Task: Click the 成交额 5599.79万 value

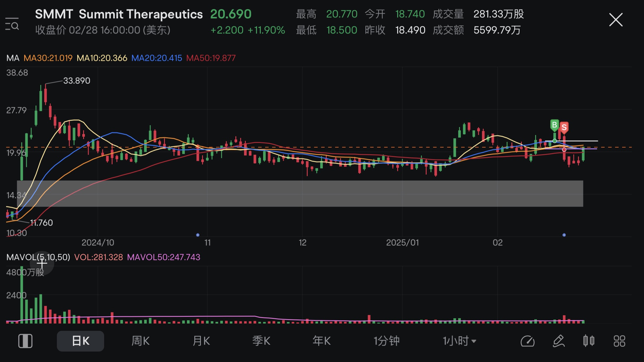Action: pos(477,30)
